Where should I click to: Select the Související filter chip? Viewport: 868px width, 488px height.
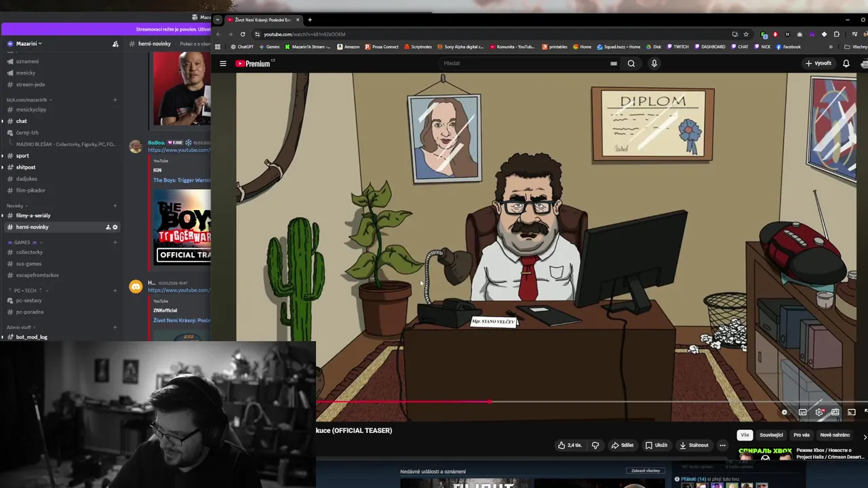pyautogui.click(x=771, y=435)
